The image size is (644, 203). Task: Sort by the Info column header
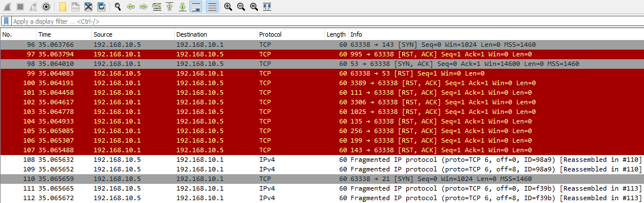[x=496, y=34]
